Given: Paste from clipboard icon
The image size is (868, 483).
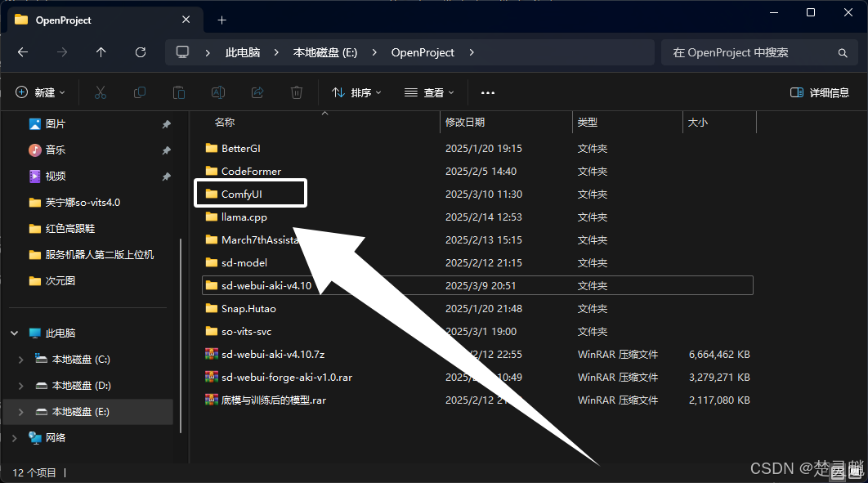Looking at the screenshot, I should 179,92.
